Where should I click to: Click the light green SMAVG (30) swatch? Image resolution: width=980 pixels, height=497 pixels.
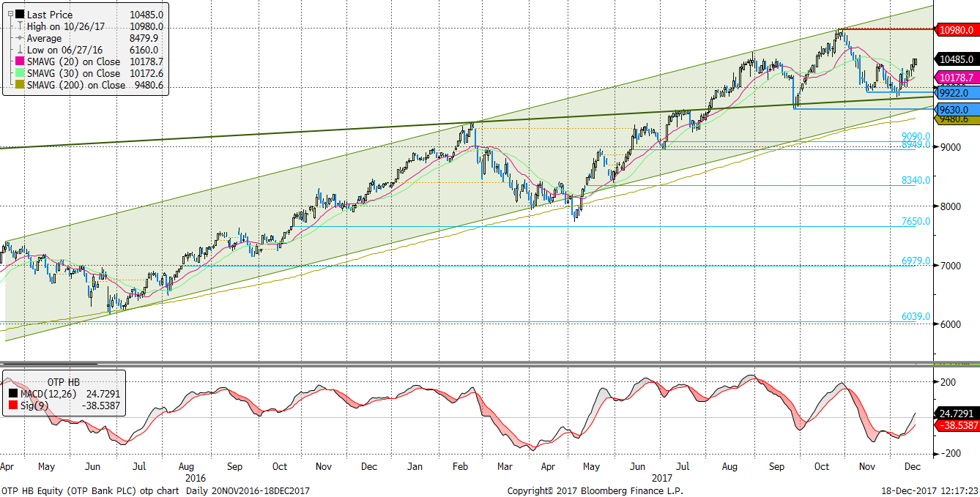point(19,73)
